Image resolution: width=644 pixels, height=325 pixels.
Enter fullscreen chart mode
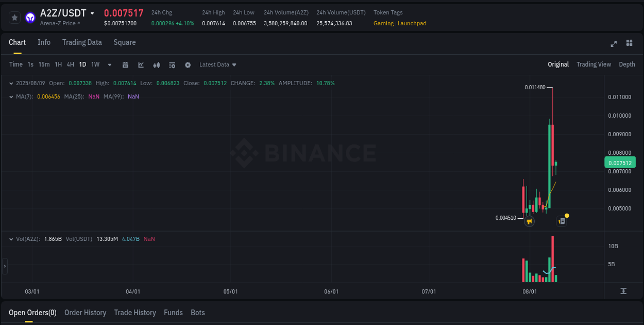[614, 44]
